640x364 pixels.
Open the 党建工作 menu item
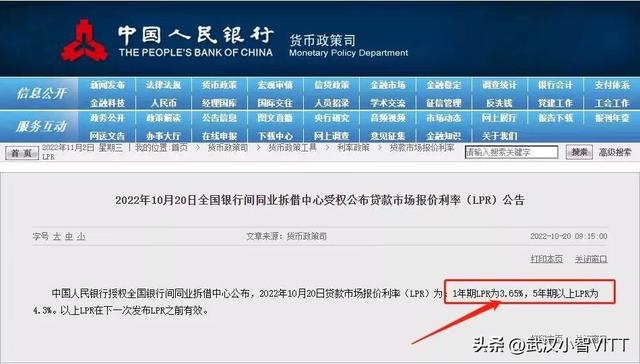pos(555,103)
